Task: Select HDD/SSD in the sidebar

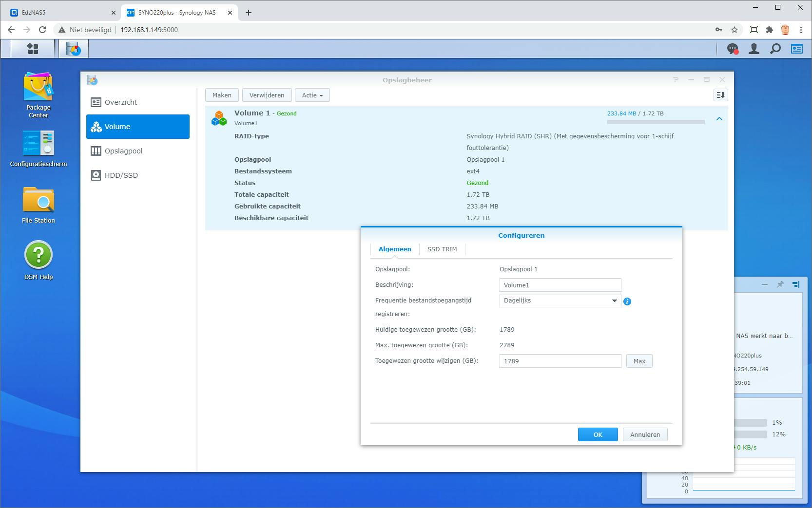Action: pos(138,175)
